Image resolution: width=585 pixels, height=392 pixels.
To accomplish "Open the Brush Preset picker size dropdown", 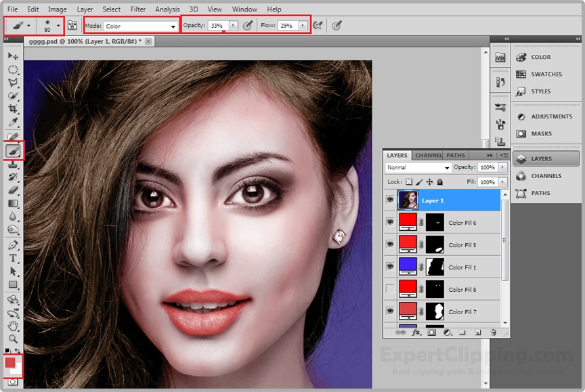I will pos(58,26).
